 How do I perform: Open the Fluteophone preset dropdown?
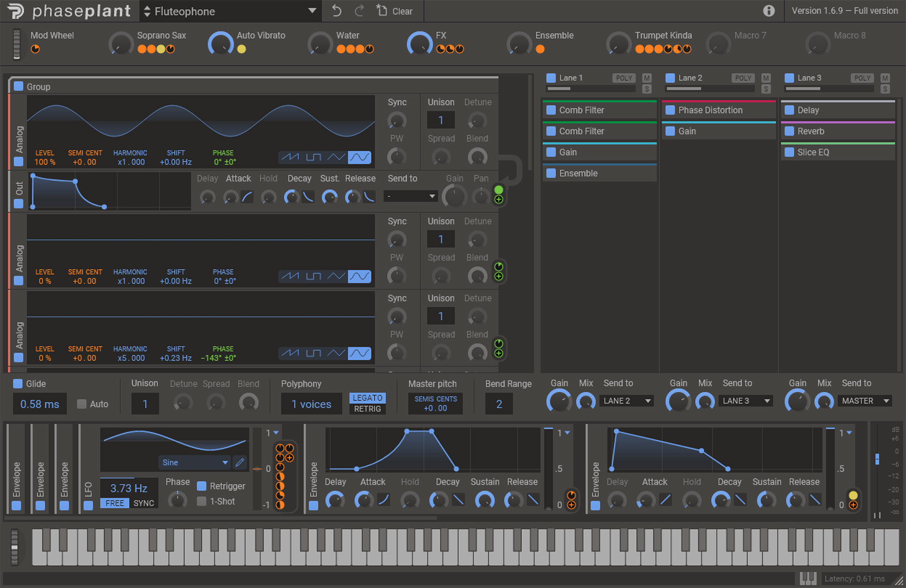tap(230, 11)
